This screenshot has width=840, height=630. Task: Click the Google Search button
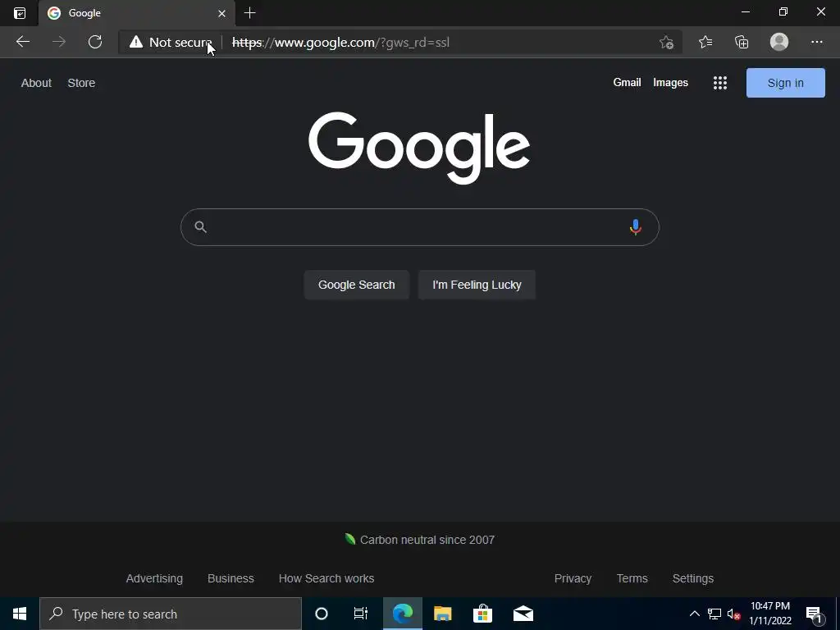[356, 285]
